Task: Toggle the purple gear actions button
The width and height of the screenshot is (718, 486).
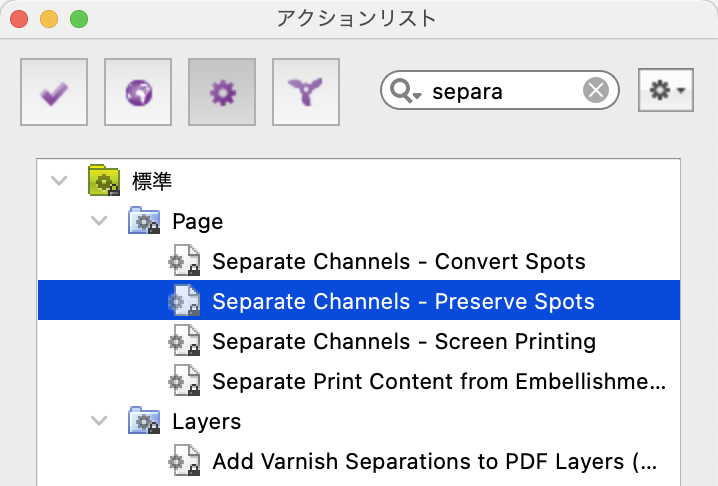Action: pyautogui.click(x=222, y=92)
